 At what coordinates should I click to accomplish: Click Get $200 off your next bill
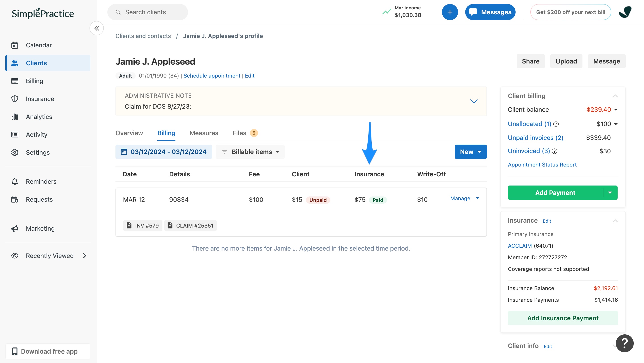coord(571,12)
